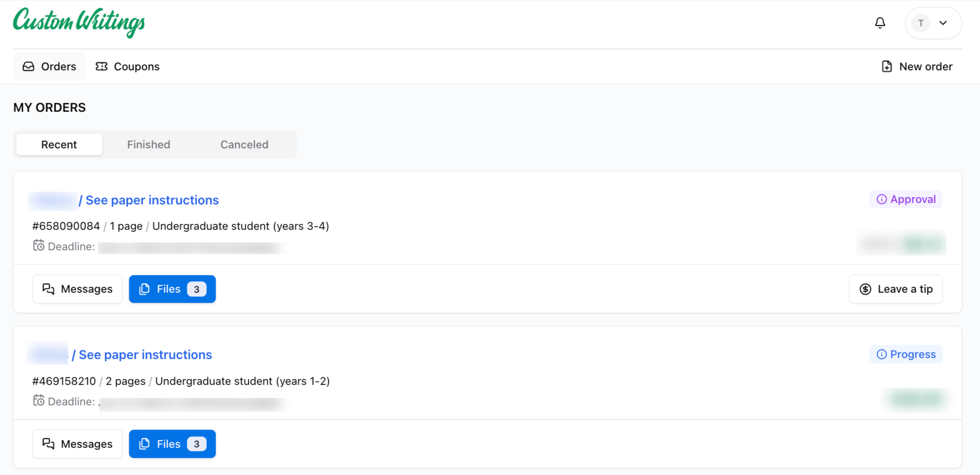Click the user avatar letter T

[x=921, y=23]
